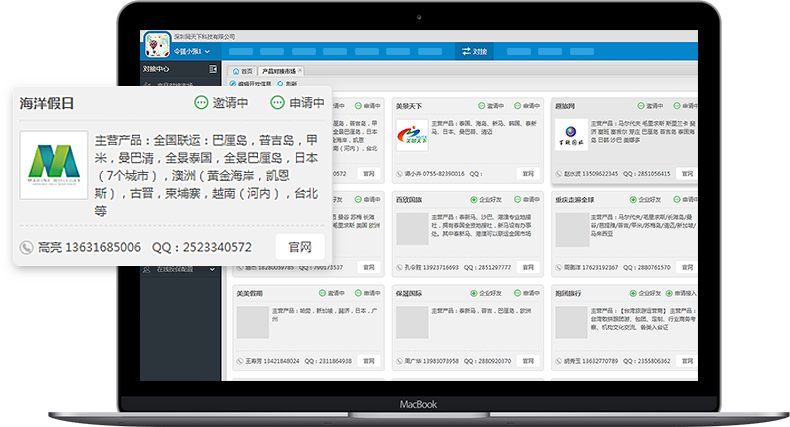Click 企业好友 icon on card with QQ 2355806362

(633, 293)
